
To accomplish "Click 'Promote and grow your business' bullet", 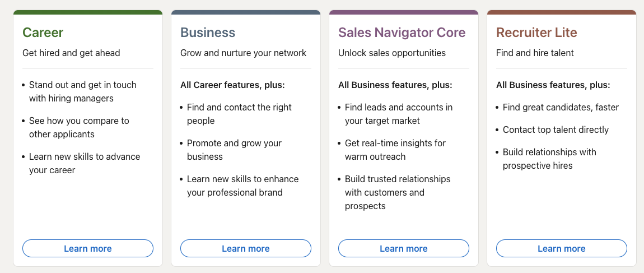I will pos(234,150).
